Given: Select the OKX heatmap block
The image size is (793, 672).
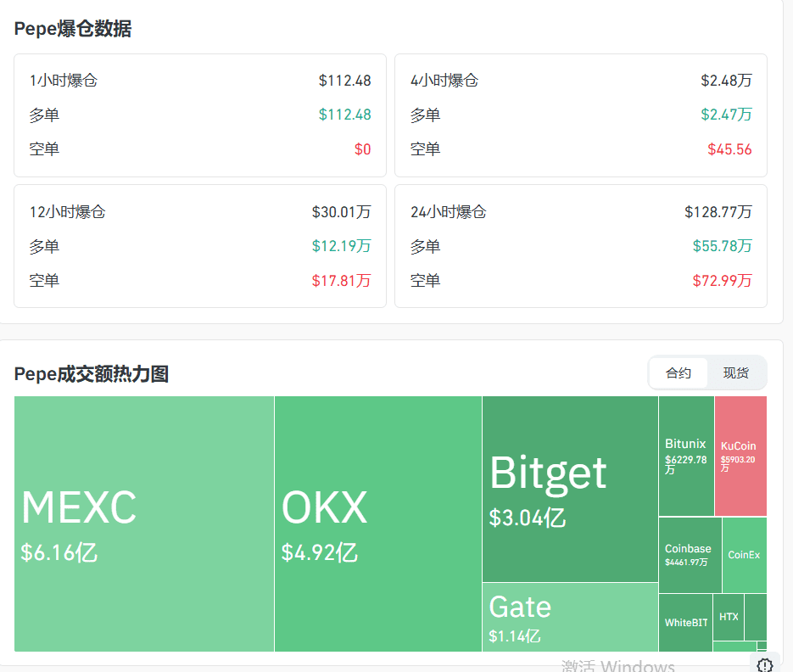Looking at the screenshot, I should [x=378, y=524].
